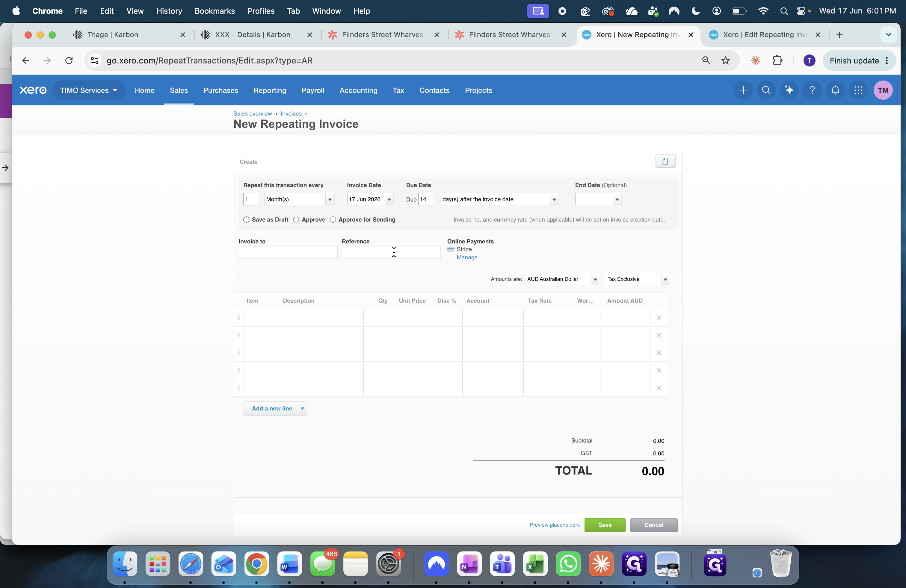
Task: Click the Xero logo in the navigation bar
Action: click(x=33, y=90)
